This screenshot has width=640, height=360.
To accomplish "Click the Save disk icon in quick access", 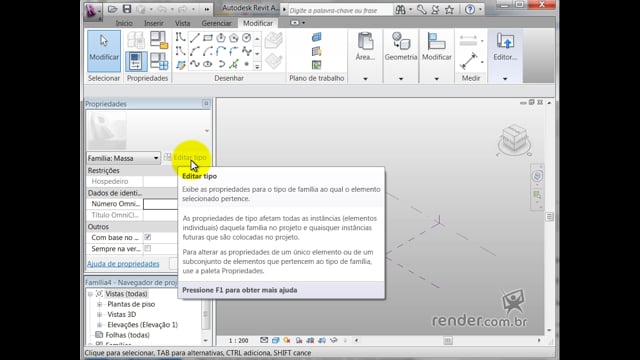I will point(127,9).
